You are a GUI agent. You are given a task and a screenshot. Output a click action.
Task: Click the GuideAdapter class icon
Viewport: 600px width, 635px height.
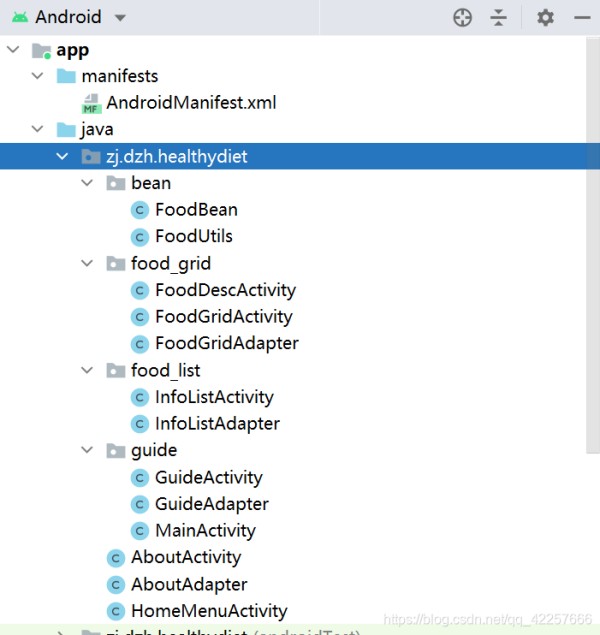[140, 504]
